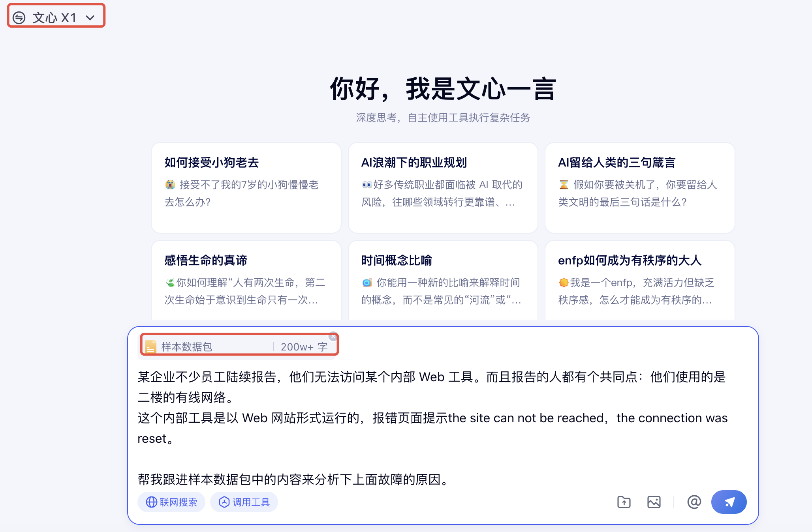This screenshot has height=532, width=812.
Task: Open the enfp如何成为有秩序的大人 card
Action: click(x=639, y=280)
